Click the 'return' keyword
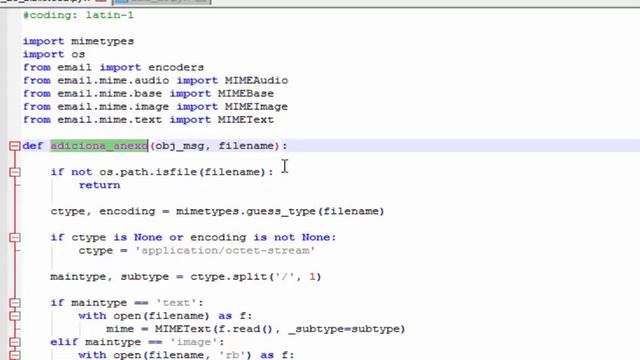Image resolution: width=640 pixels, height=360 pixels. (x=100, y=185)
